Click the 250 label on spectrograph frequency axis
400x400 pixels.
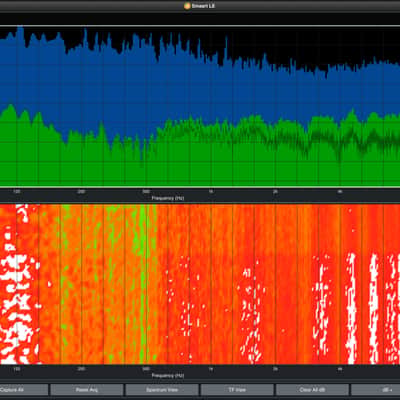[81, 369]
